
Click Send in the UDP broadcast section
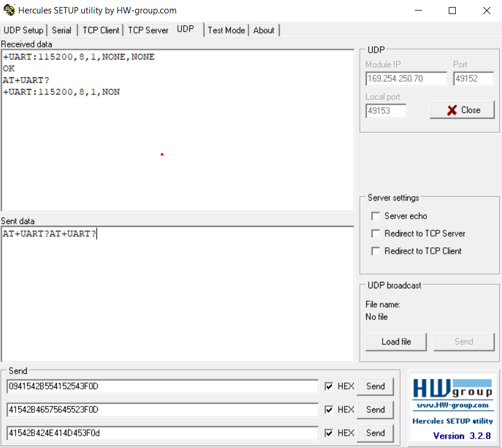click(464, 342)
